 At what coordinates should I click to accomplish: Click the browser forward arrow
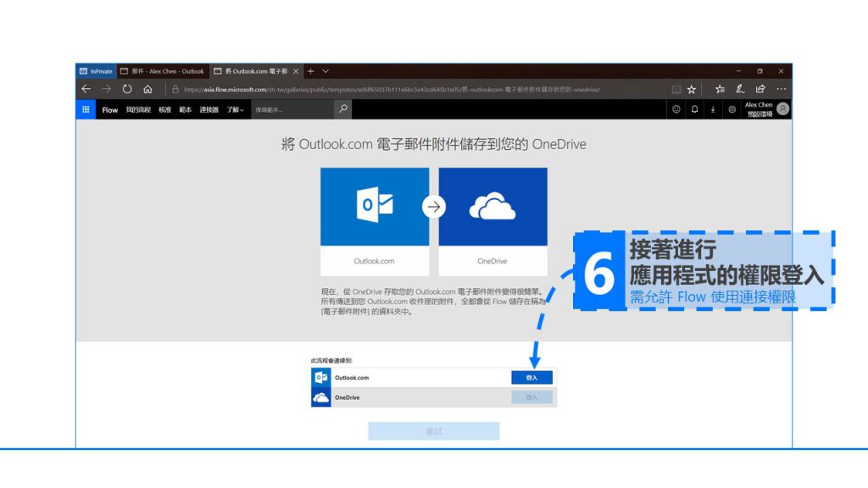106,88
